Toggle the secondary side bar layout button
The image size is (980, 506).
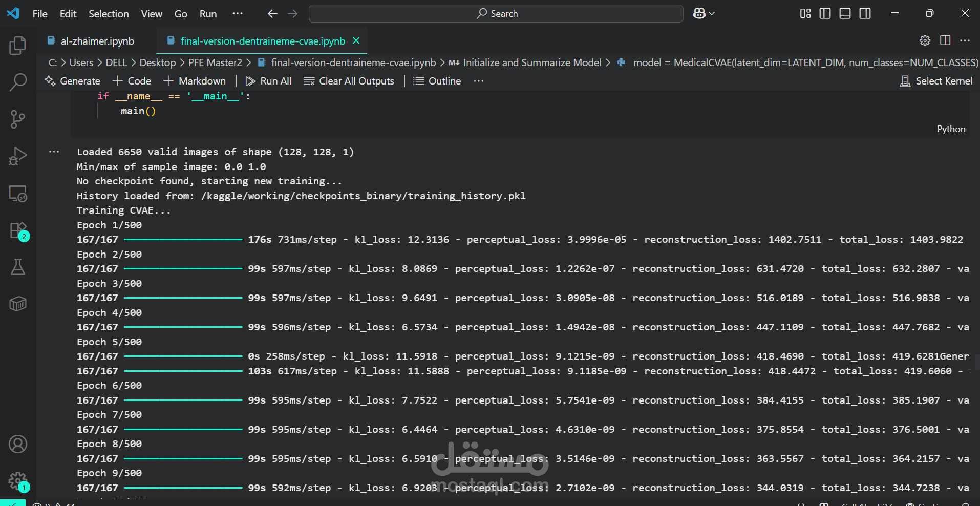point(865,14)
